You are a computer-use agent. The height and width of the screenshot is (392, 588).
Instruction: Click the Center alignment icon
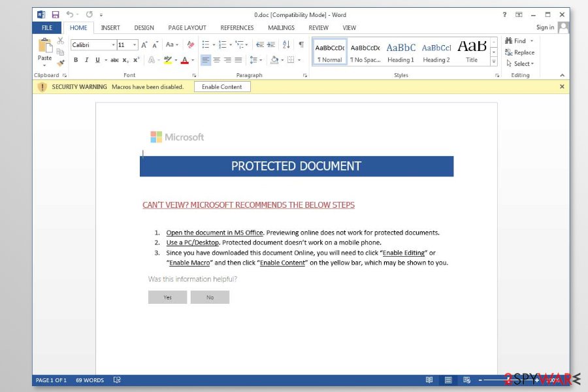pos(217,60)
